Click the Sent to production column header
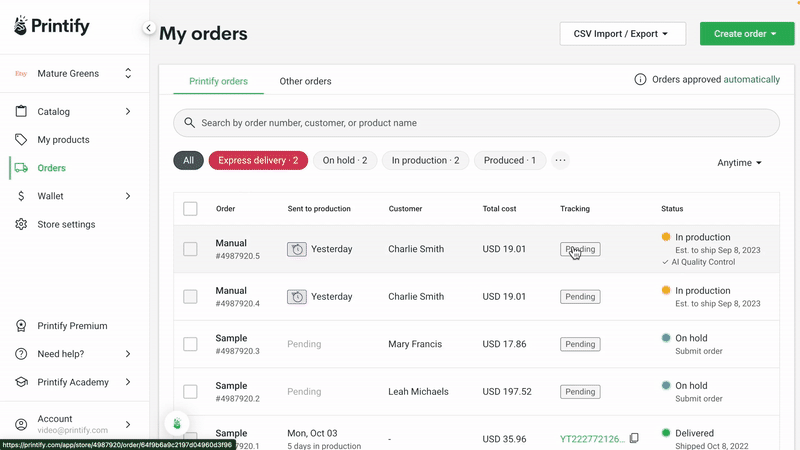Screen dimensions: 800x450 pos(319,209)
